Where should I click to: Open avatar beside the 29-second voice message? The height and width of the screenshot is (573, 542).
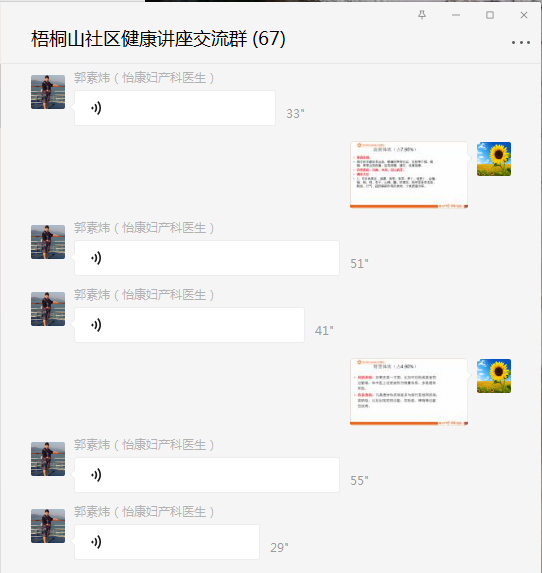(48, 526)
